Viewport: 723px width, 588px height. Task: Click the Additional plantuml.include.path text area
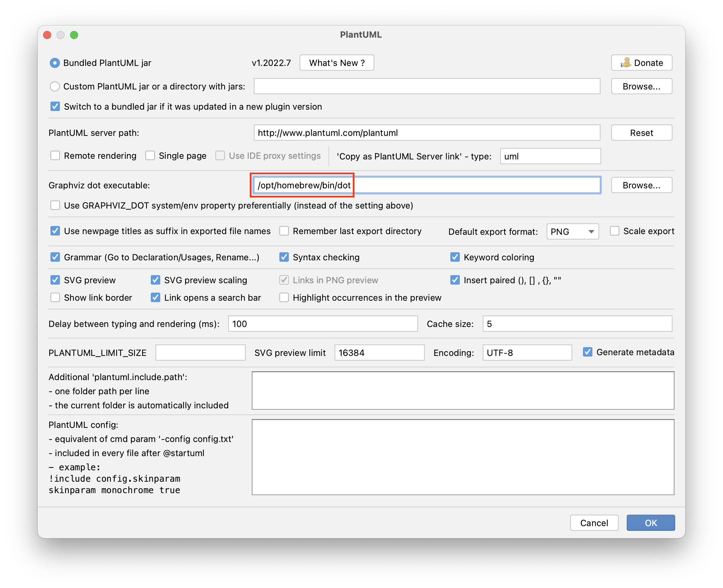coord(463,391)
